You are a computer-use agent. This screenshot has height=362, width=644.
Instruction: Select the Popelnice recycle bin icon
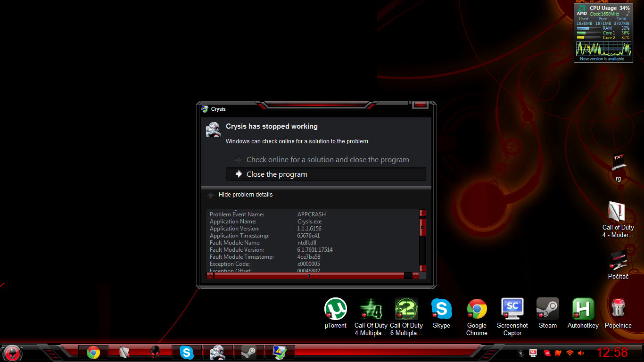click(618, 313)
